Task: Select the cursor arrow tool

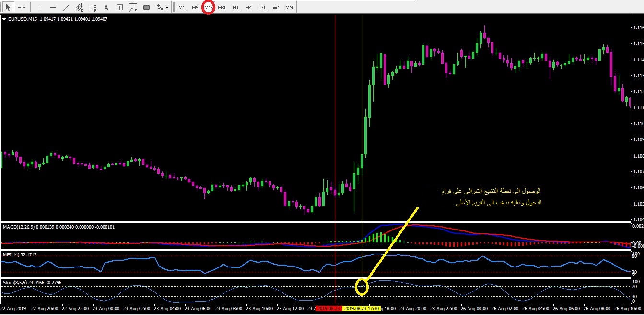Action: pyautogui.click(x=8, y=7)
